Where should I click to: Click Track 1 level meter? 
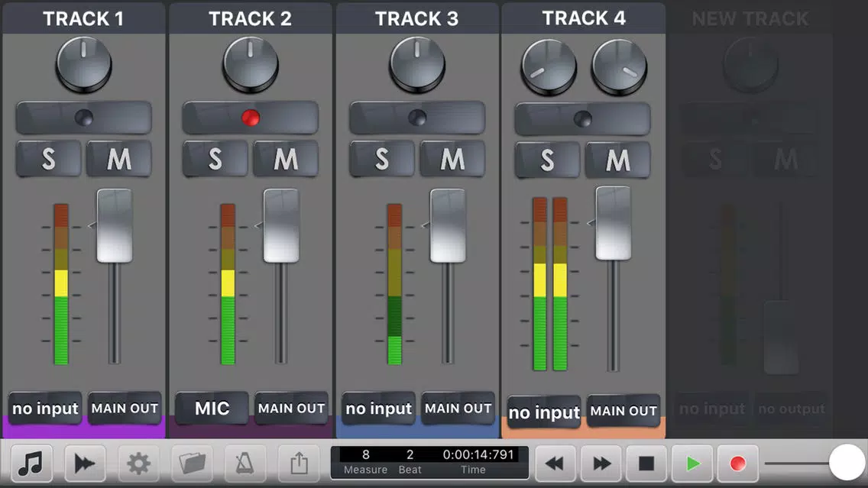click(x=61, y=284)
